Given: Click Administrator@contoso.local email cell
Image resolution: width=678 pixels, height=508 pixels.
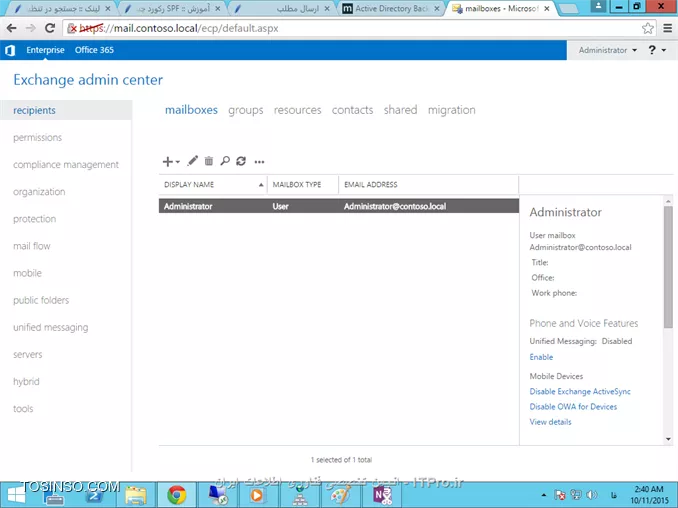Looking at the screenshot, I should tap(395, 206).
